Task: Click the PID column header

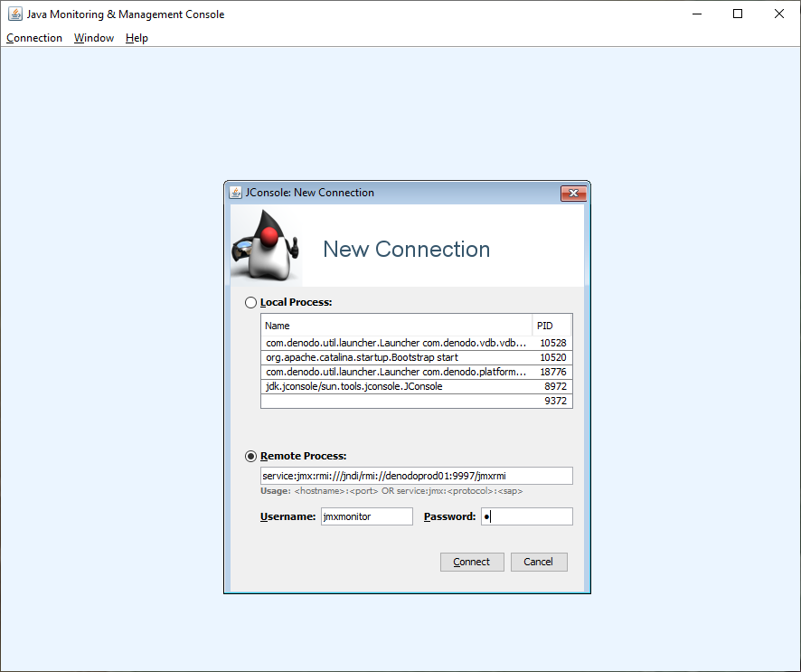Action: (551, 326)
